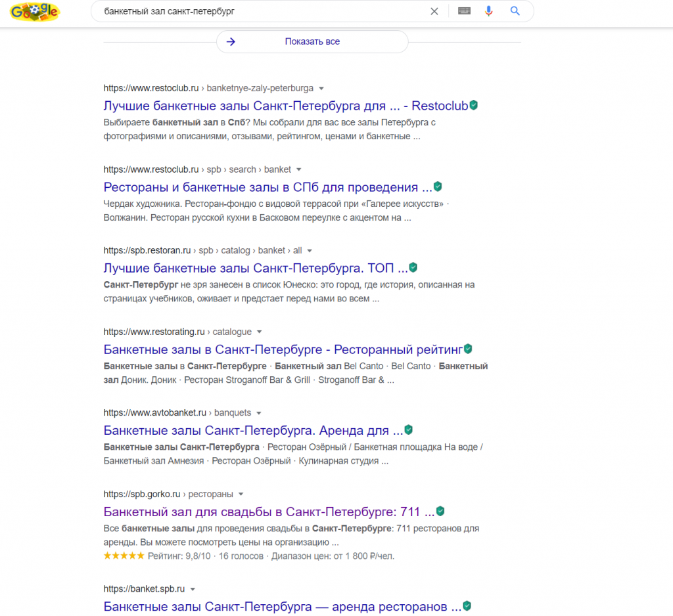The width and height of the screenshot is (673, 616).
Task: Expand dropdown next to spb.gorko.ru рестораны
Action: [x=241, y=494]
